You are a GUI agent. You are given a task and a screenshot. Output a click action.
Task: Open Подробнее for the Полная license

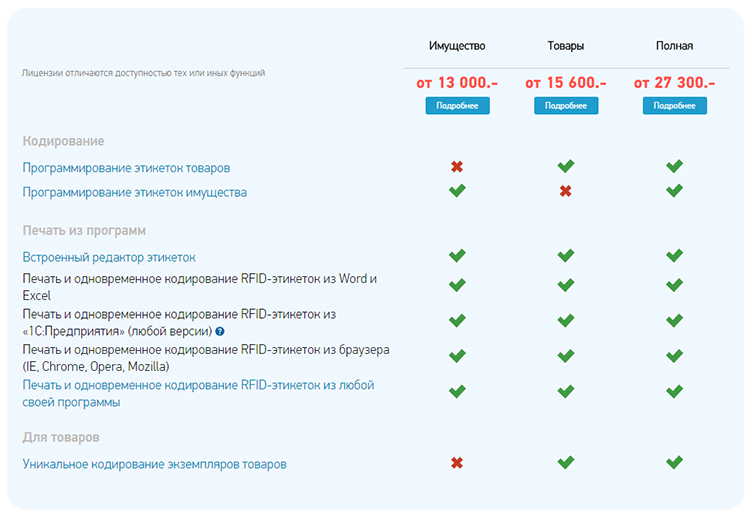pos(674,106)
